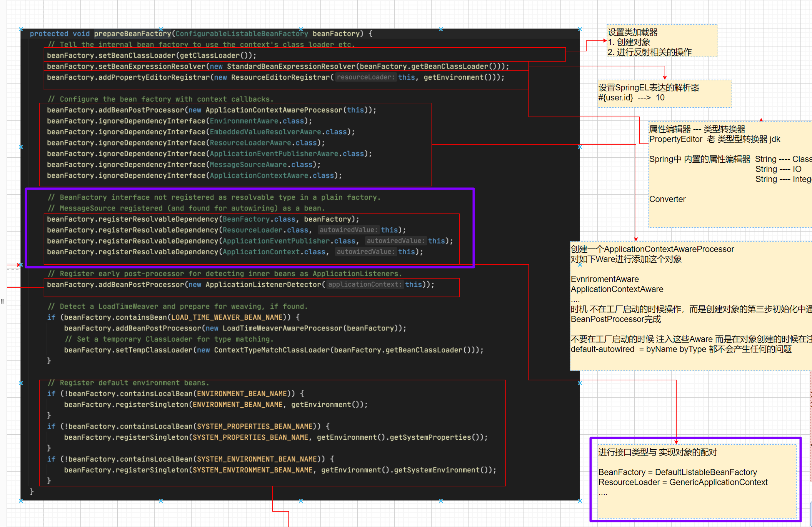Click ignoreDependencyInterface(ResourceLoaderAware.class) line
The width and height of the screenshot is (812, 527).
point(186,143)
